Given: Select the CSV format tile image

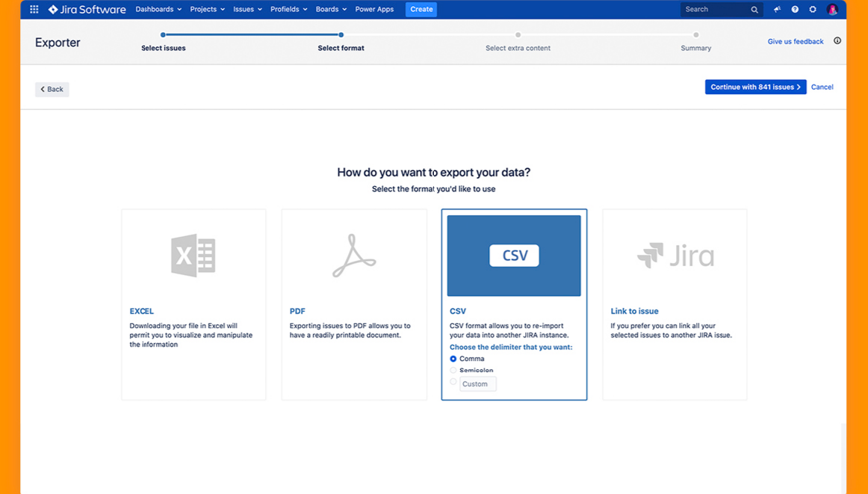Looking at the screenshot, I should (514, 256).
